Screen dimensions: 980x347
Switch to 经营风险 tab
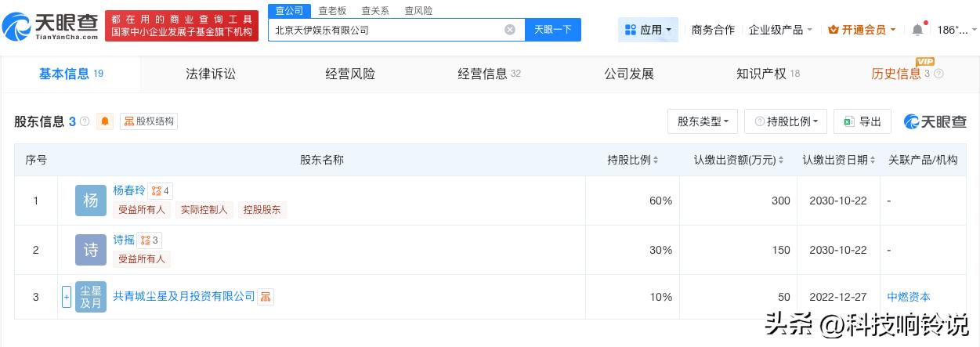pos(350,74)
